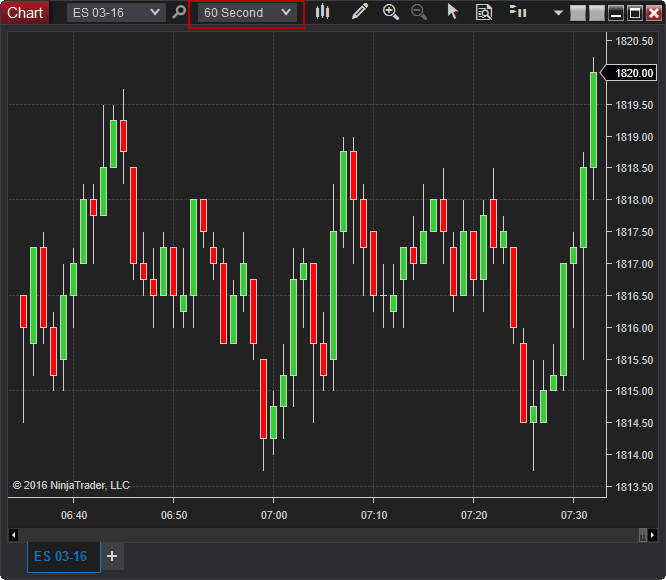Select the cursor pointer tool icon
Screen dimensions: 666x580
452,12
